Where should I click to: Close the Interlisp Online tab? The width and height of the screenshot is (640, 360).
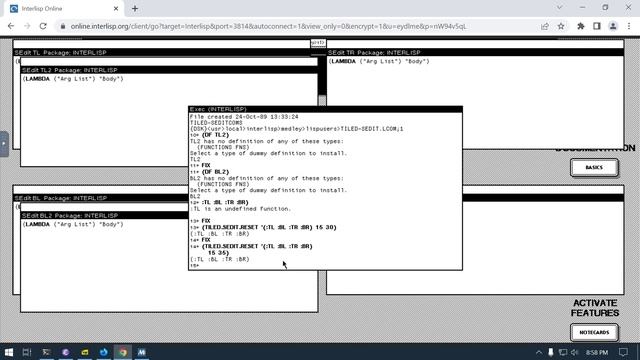coord(116,9)
